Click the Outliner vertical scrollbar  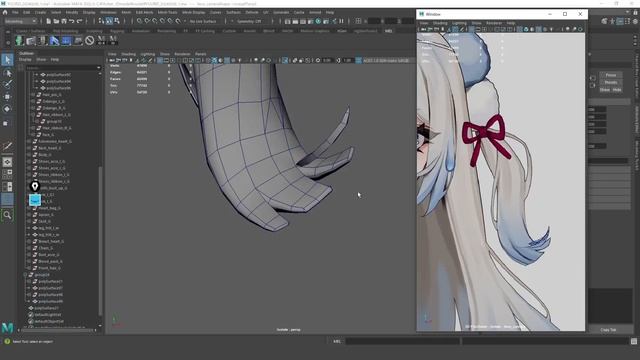pos(100,241)
